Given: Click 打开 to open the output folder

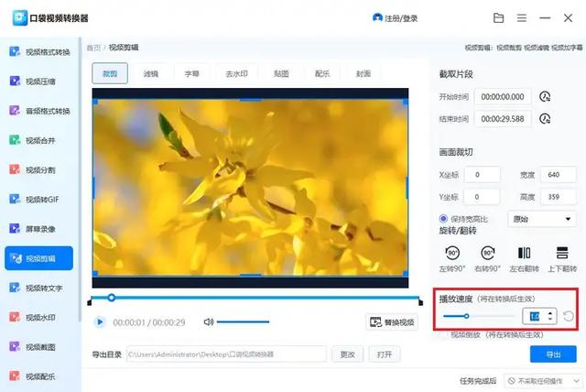Looking at the screenshot, I should 385,354.
